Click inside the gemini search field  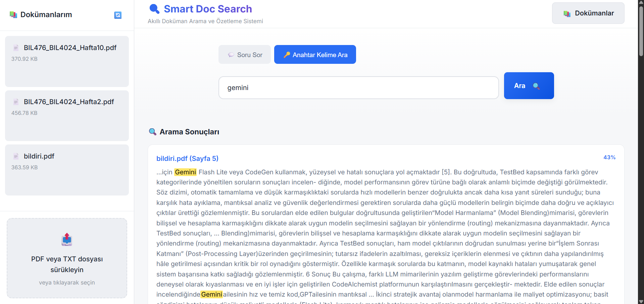click(x=358, y=87)
